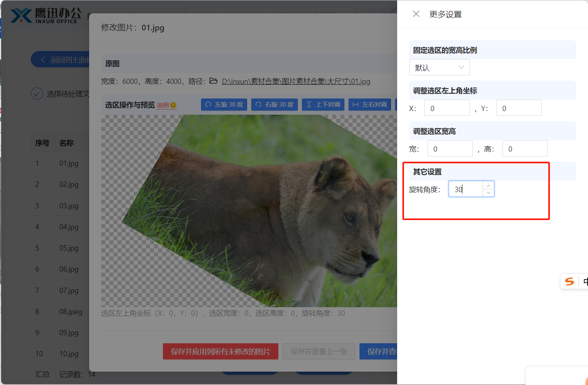Click the 宽 width input field

449,149
